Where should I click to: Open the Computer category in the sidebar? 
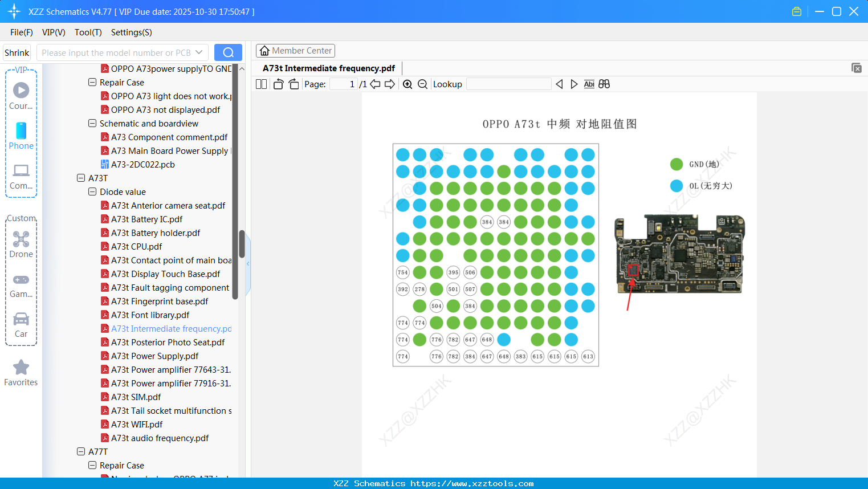tap(21, 176)
